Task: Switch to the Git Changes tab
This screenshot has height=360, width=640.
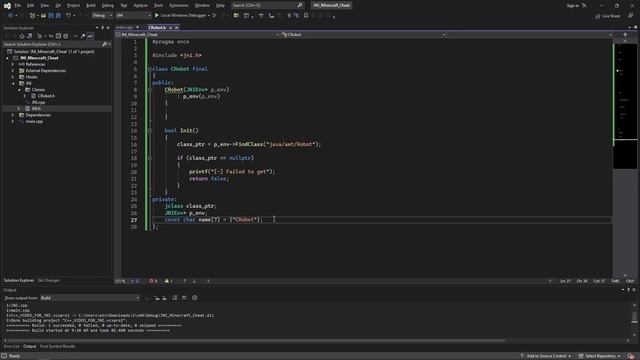Action: pyautogui.click(x=49, y=280)
